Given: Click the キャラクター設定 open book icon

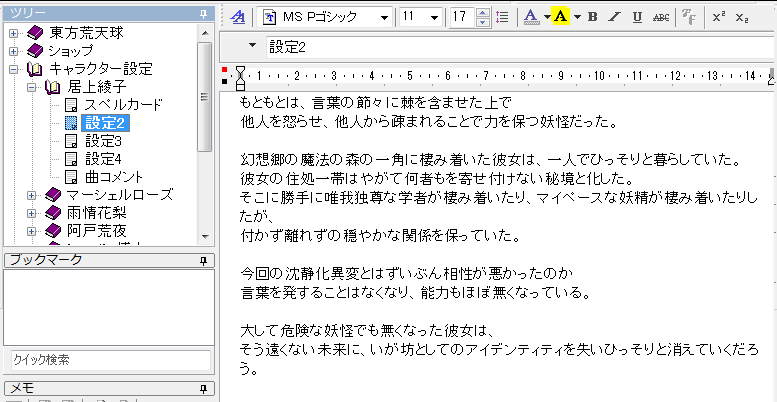Looking at the screenshot, I should tap(35, 69).
